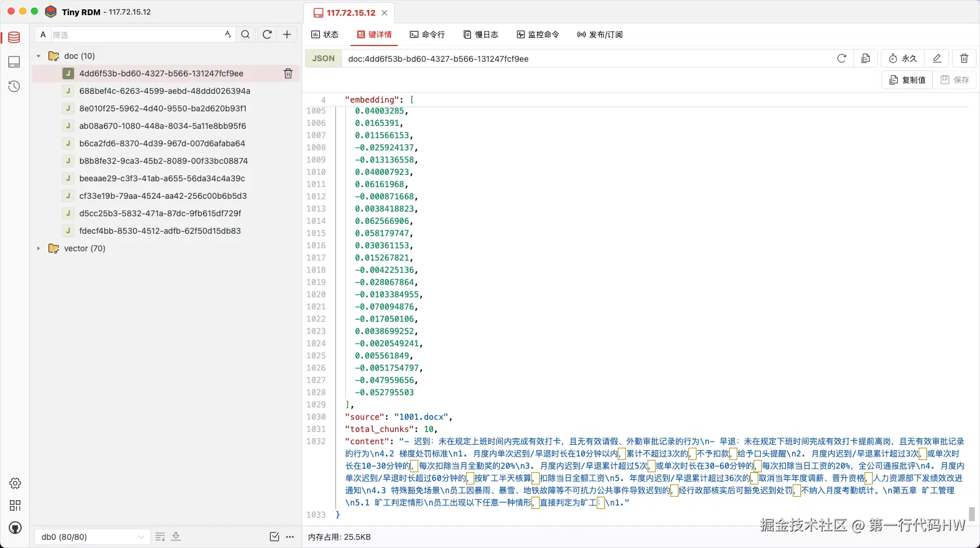Viewport: 980px width, 548px height.
Task: Select key b8b8fe32-9ca3-45b2-8089-00f33bc08874
Action: click(x=164, y=161)
